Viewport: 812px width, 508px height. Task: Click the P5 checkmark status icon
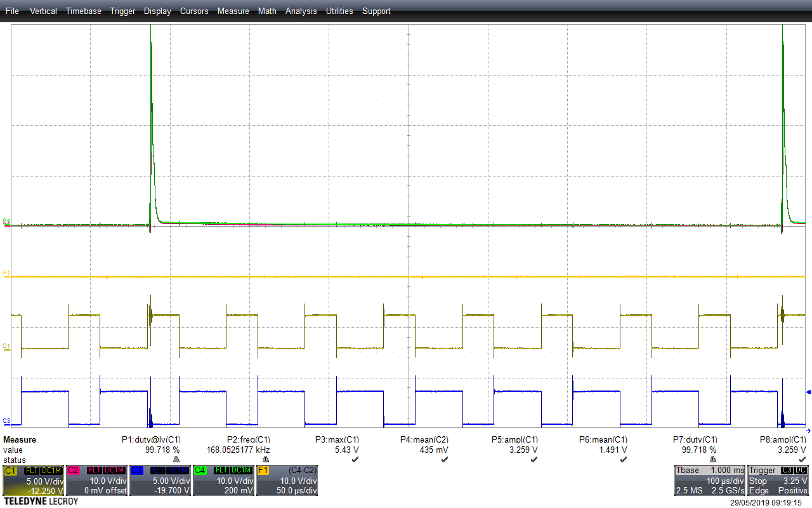point(534,459)
